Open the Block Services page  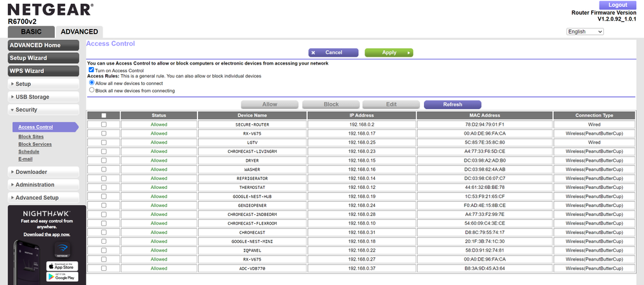tap(35, 144)
